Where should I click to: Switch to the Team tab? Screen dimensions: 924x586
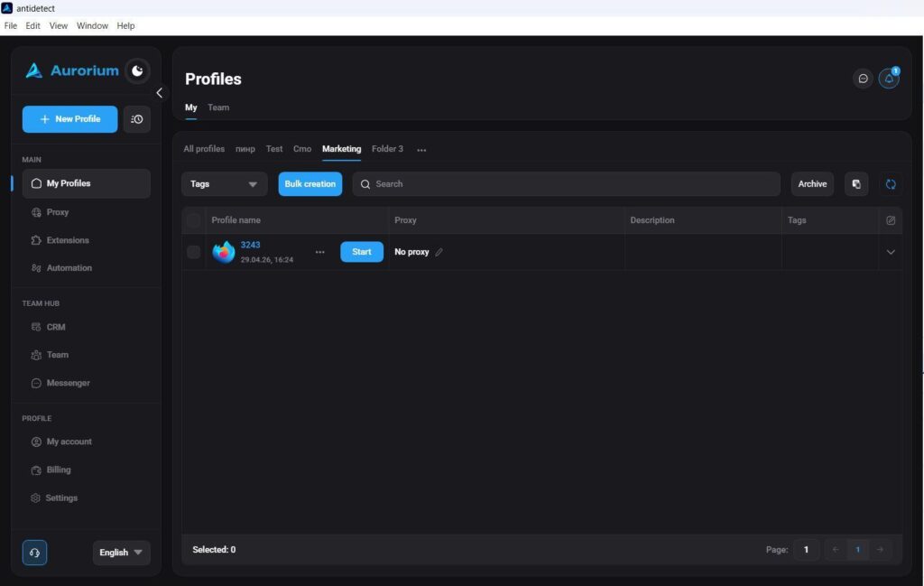click(x=218, y=107)
